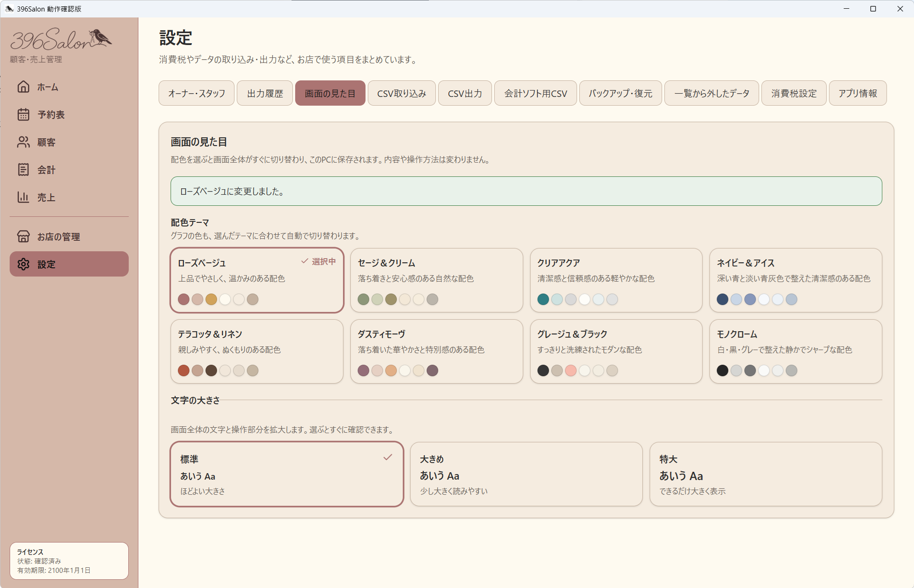Open the オーナー・スタッフ tab
Image resolution: width=914 pixels, height=588 pixels.
(196, 93)
